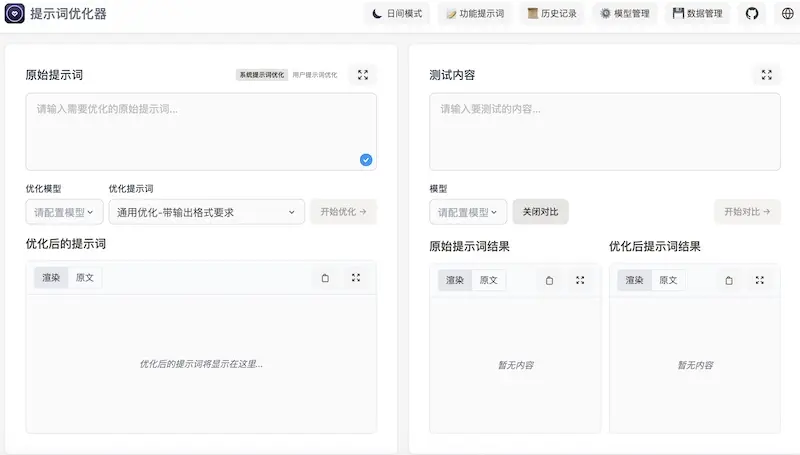This screenshot has width=800, height=455.
Task: Select 渲染 tab under 优化后提示词结果
Action: click(634, 280)
